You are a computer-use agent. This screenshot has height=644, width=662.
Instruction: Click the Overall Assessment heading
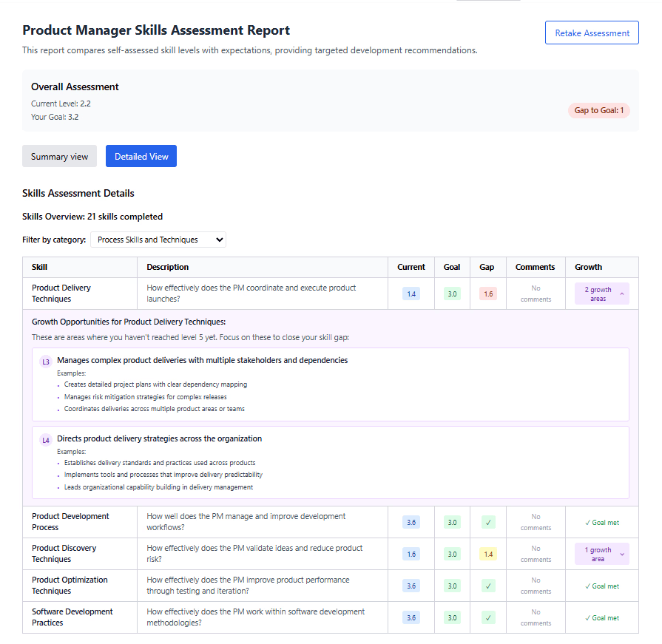(75, 87)
